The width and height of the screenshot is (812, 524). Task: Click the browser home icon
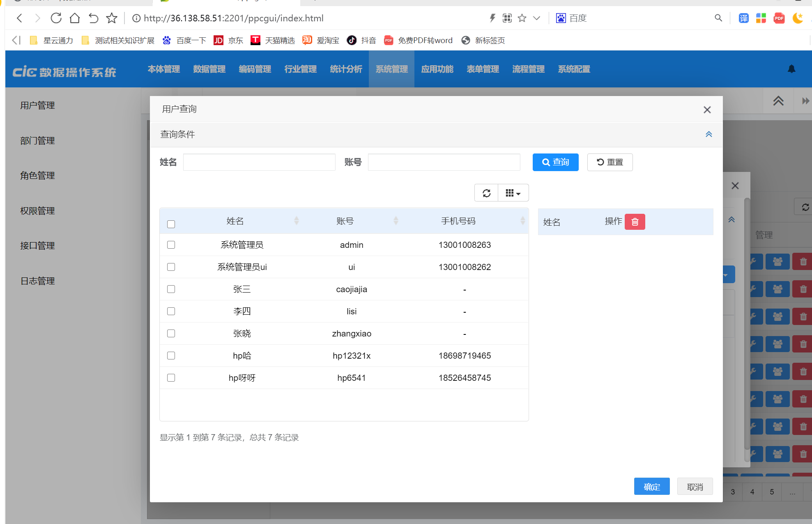point(74,18)
